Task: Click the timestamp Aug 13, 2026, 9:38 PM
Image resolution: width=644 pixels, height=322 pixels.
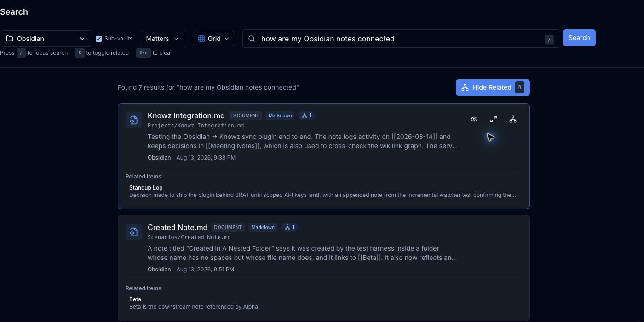Action: 206,158
